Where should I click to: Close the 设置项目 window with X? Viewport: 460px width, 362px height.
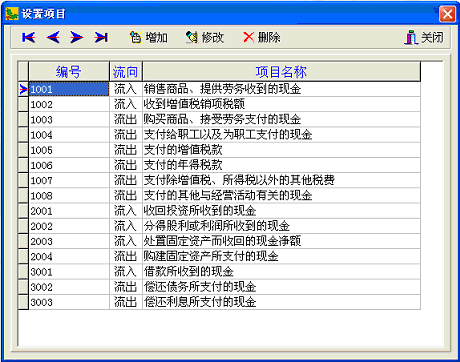pyautogui.click(x=447, y=14)
